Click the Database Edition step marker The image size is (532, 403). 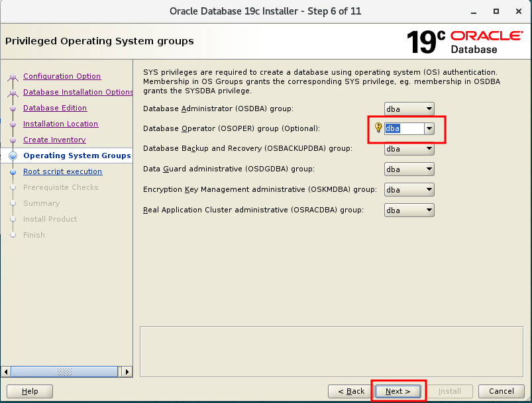(x=13, y=109)
